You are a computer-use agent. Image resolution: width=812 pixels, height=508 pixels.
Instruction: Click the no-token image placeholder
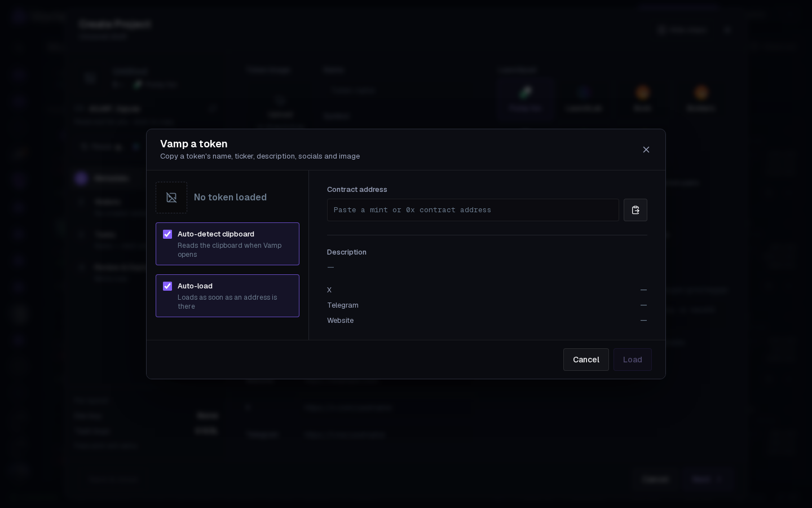click(x=171, y=198)
